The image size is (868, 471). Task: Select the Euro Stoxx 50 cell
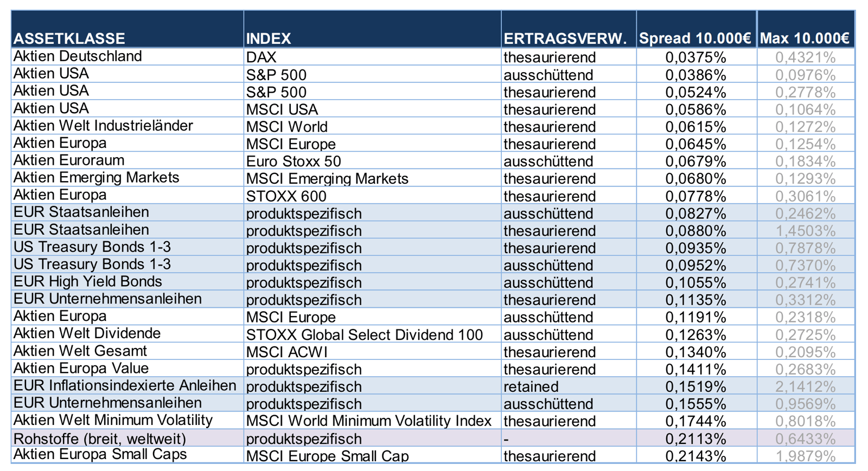[293, 162]
